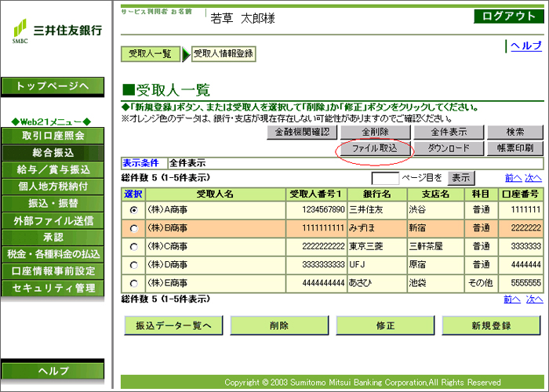Click the ログアウト button
549x392 pixels.
509,16
